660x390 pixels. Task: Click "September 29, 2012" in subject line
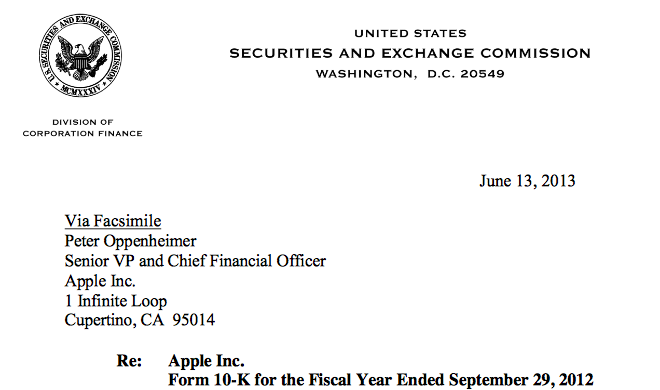521,380
